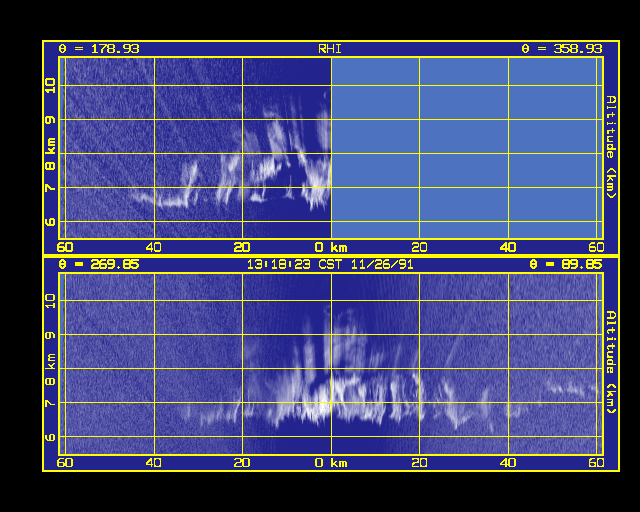Click the '8 km' altitude tick of lower panel
The height and width of the screenshot is (512, 640).
click(x=51, y=369)
